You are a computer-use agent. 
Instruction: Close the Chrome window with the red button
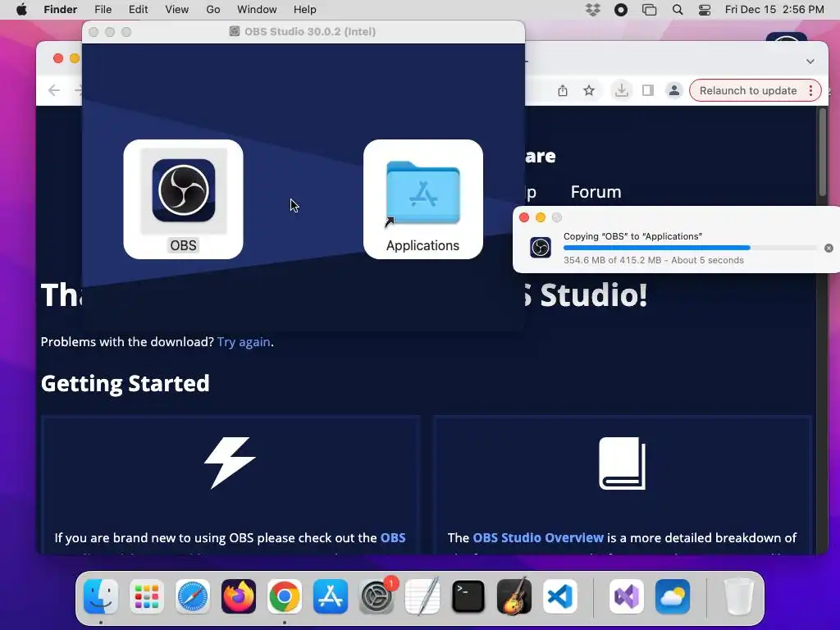(x=58, y=58)
